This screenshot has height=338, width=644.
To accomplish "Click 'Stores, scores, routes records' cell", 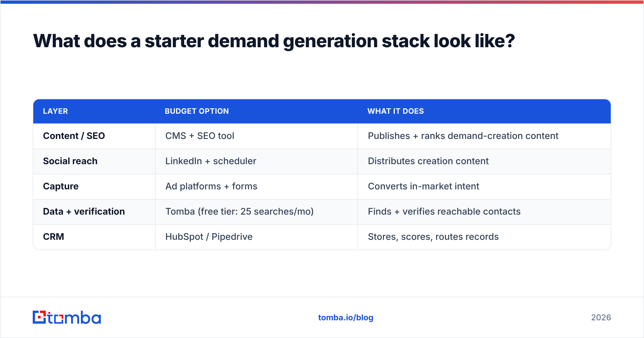I will pyautogui.click(x=484, y=237).
